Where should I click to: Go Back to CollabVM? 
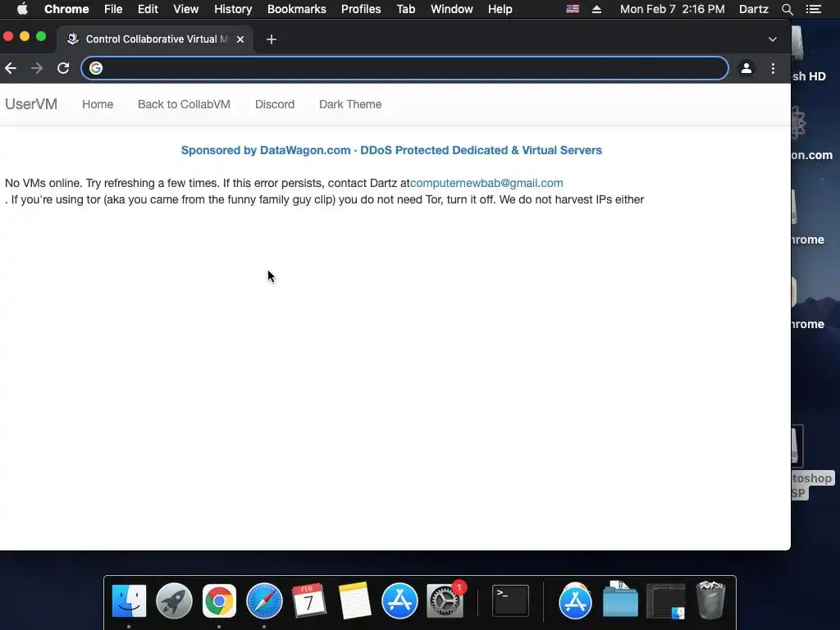tap(184, 104)
